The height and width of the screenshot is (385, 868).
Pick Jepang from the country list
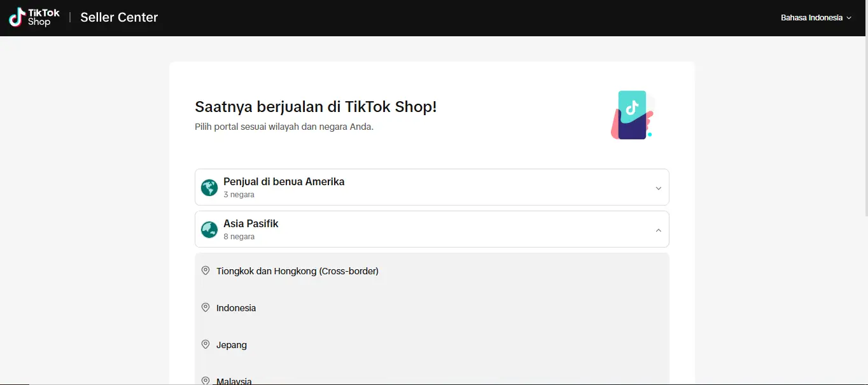pos(232,345)
